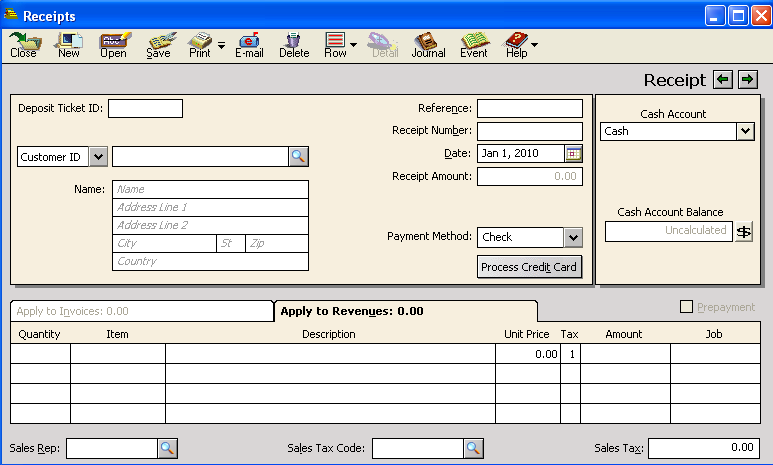Screen dimensions: 773x465
Task: Click the Reference input field
Action: (x=530, y=108)
